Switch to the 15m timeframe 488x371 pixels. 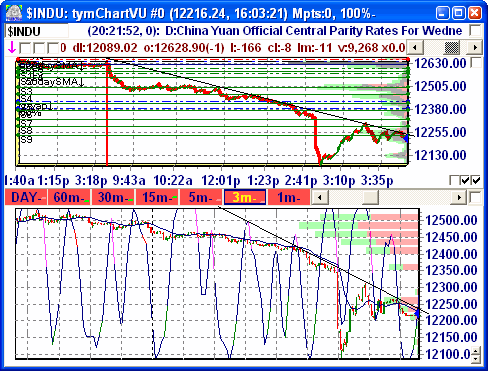tap(158, 197)
